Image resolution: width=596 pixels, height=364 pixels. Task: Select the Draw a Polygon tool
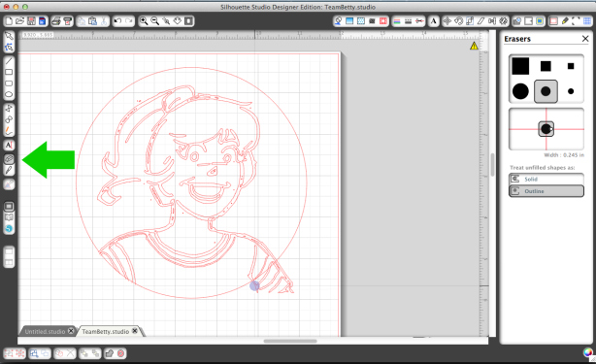(x=9, y=109)
